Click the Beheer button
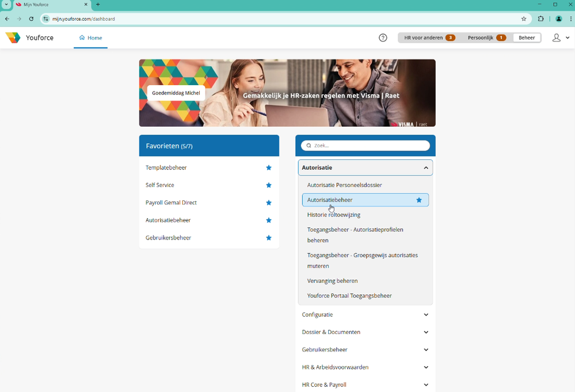This screenshot has width=575, height=392. (526, 37)
